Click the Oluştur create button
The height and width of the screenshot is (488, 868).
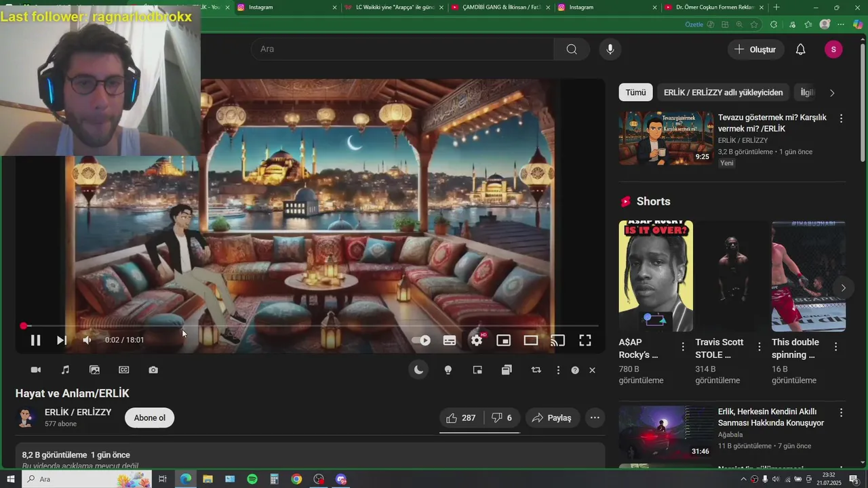click(755, 49)
